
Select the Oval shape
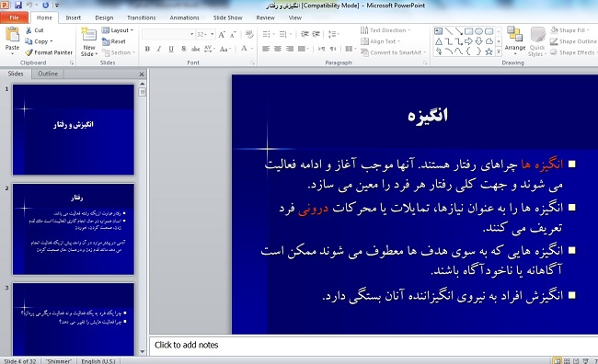(478, 31)
